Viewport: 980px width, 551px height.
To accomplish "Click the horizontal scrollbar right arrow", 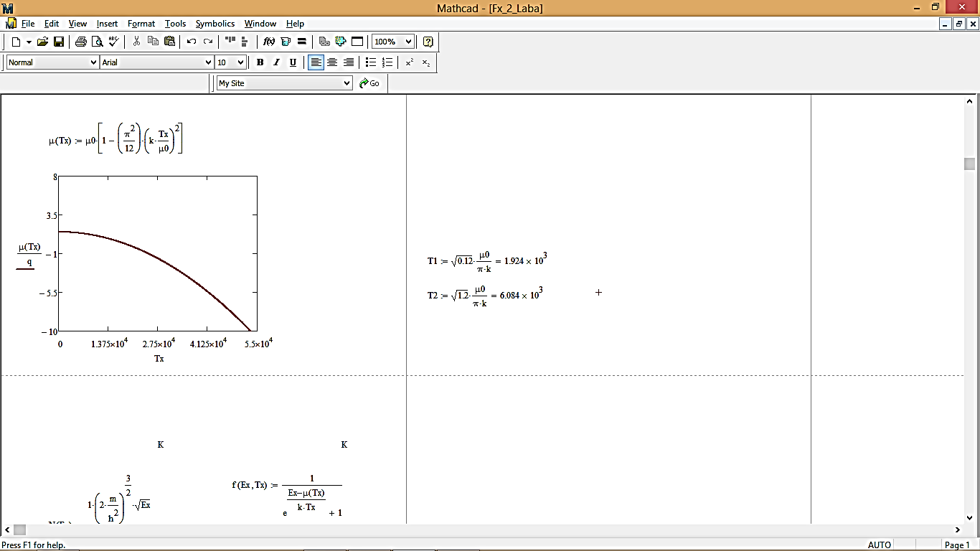I will pos(958,530).
